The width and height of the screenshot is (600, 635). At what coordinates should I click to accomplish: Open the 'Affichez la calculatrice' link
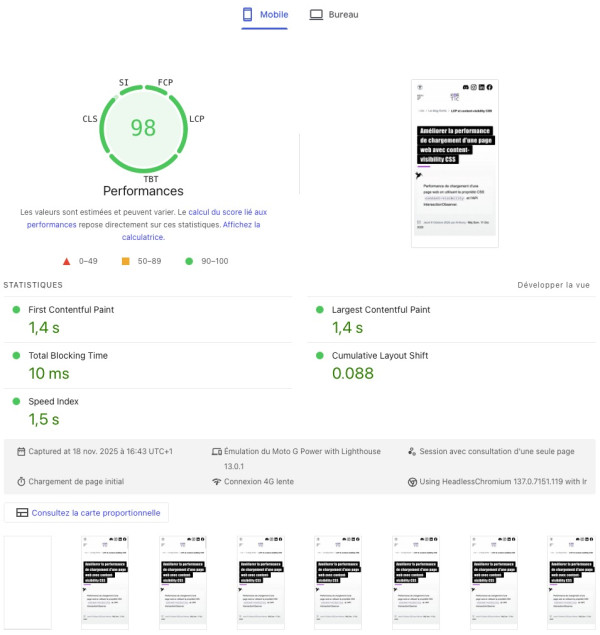point(191,230)
